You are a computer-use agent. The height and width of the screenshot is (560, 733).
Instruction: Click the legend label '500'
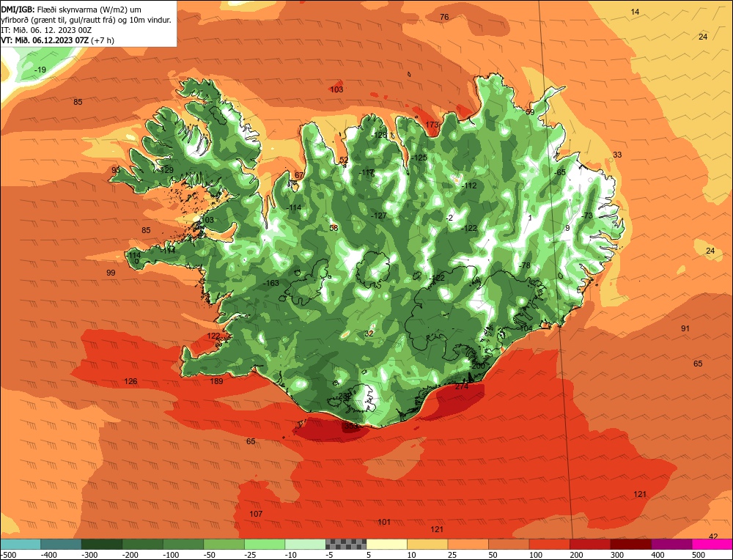coord(699,555)
